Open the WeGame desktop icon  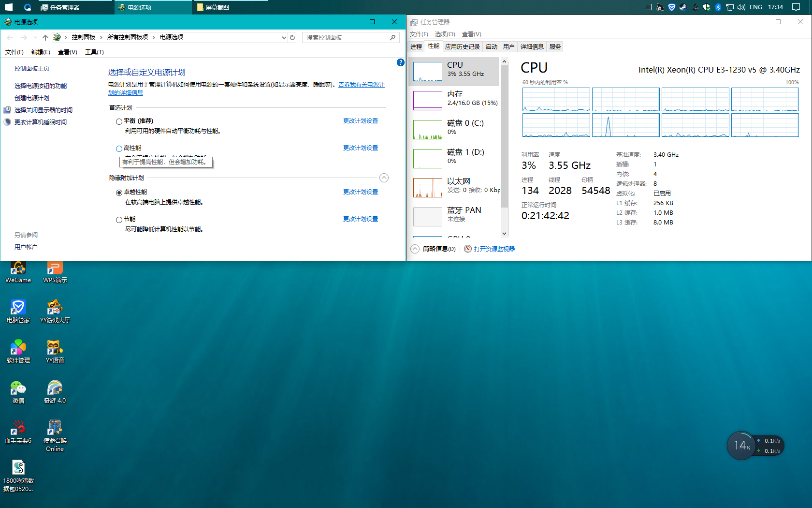click(18, 272)
